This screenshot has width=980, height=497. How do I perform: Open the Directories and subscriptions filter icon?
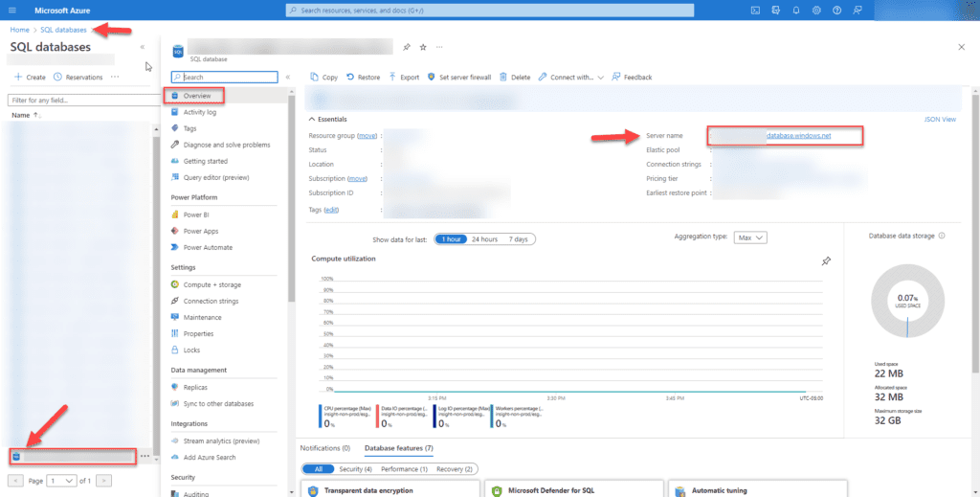point(775,11)
